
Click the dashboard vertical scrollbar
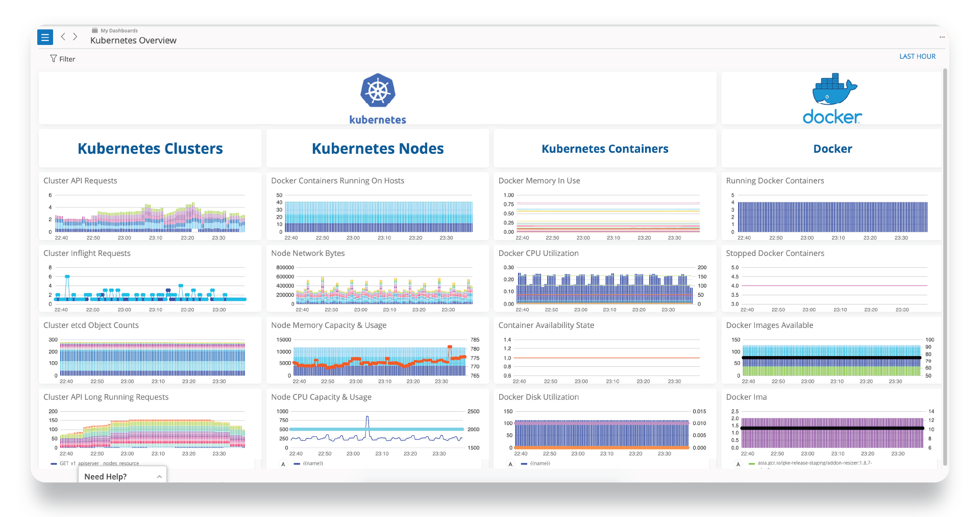[x=945, y=266]
